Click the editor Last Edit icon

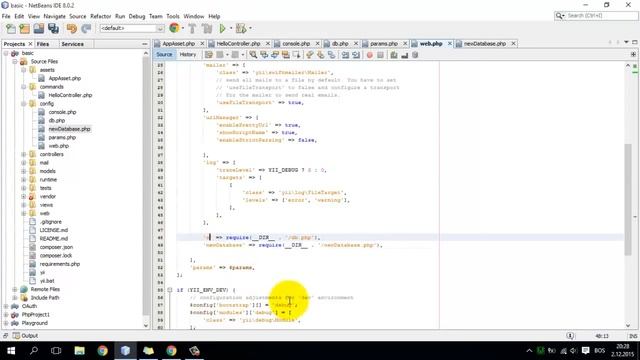tap(209, 55)
